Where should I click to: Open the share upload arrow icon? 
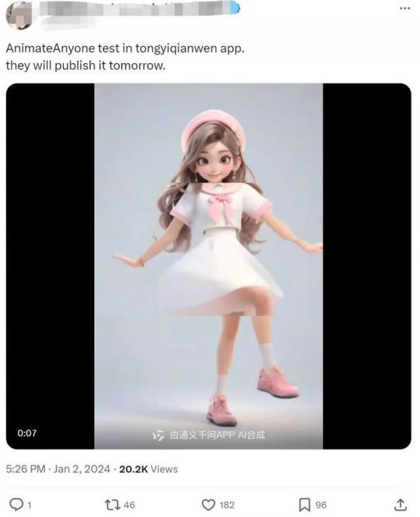[x=400, y=504]
